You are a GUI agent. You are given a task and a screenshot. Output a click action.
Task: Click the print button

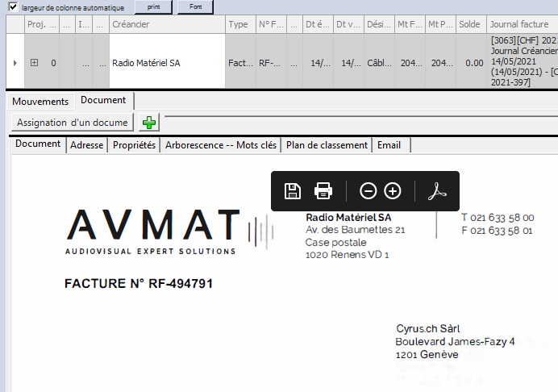point(153,6)
